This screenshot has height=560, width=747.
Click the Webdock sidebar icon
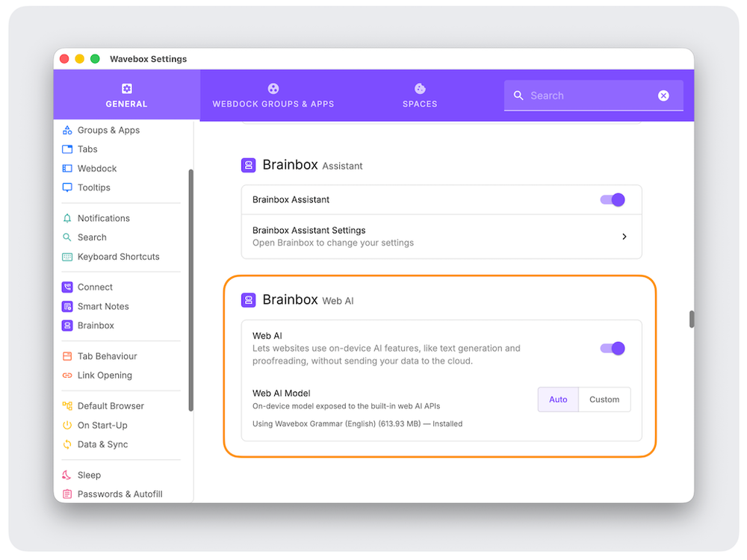click(x=67, y=169)
